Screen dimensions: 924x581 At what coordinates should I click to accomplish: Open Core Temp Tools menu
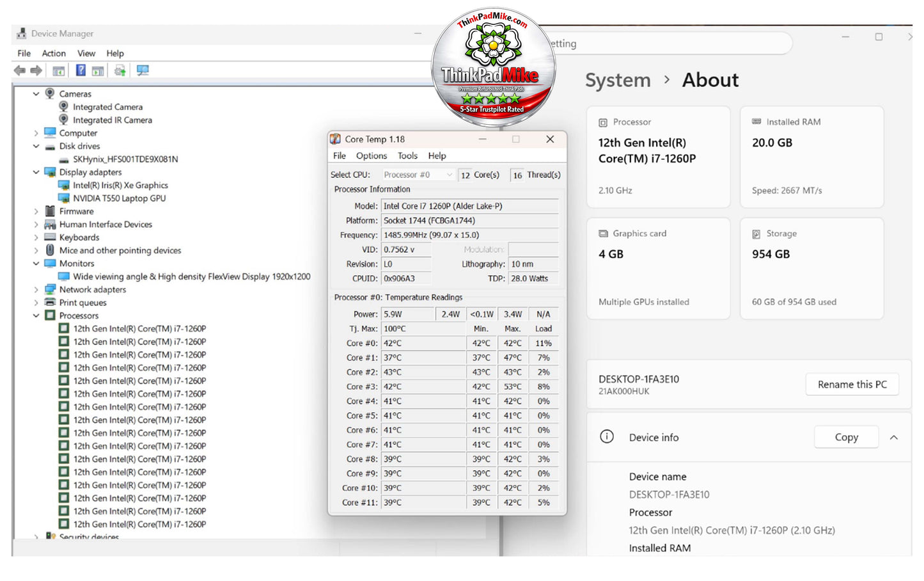pos(407,155)
